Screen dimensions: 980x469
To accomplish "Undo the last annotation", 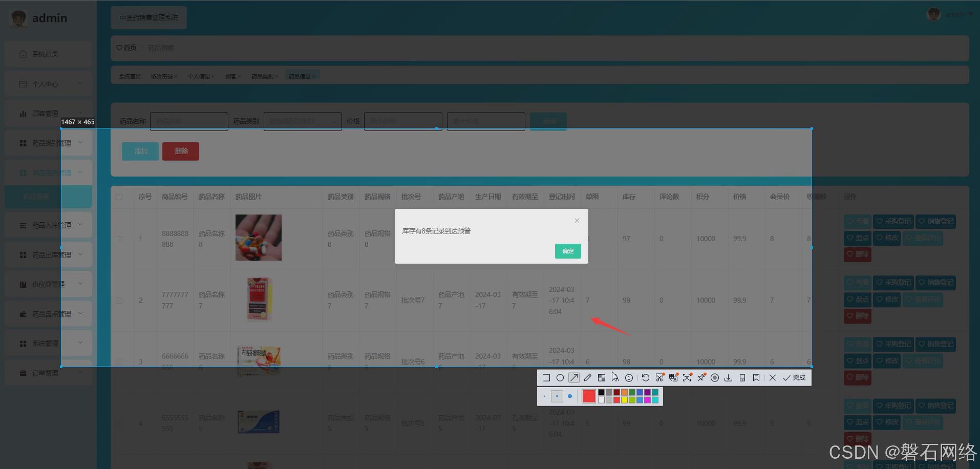I will tap(646, 378).
